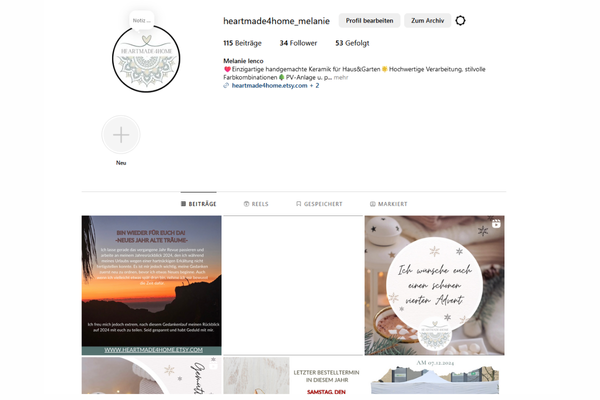Click the reel icon on Advent post
Screen dimensions: 600x400
[496, 224]
